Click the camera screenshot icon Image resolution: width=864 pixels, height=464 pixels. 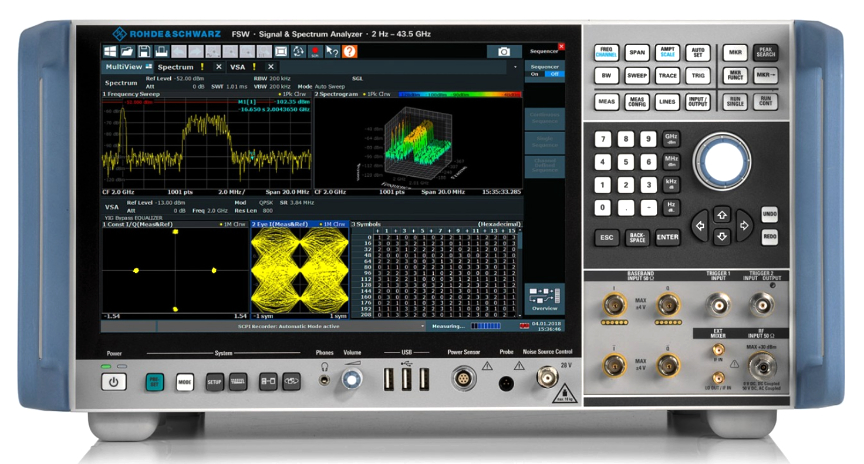tap(505, 51)
